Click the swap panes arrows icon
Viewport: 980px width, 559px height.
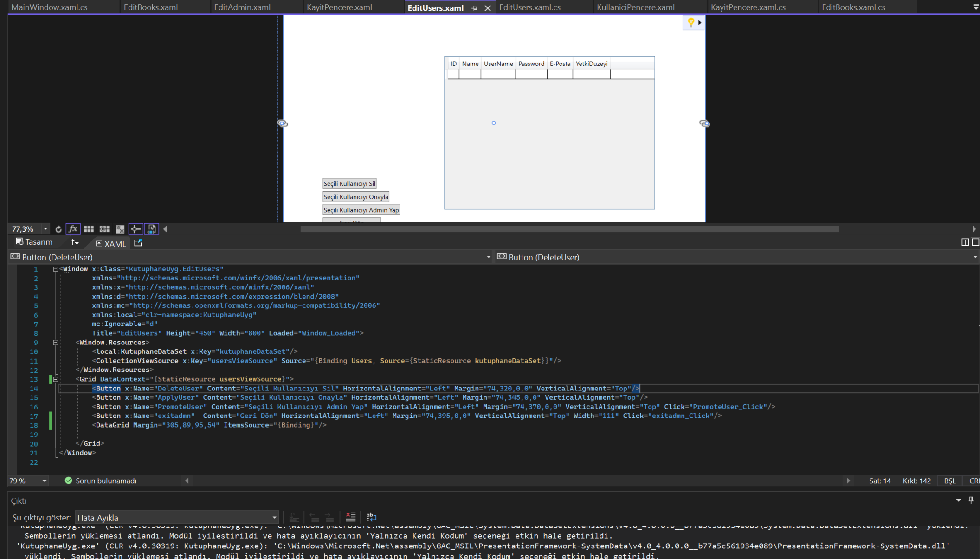coord(75,242)
